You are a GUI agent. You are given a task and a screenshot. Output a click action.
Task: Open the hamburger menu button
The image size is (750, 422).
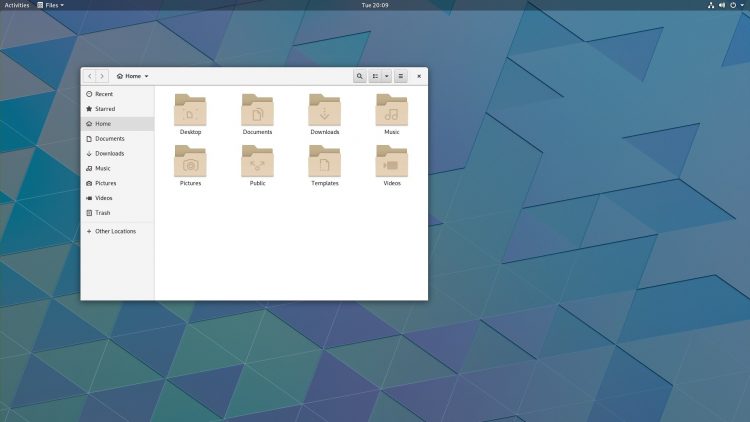(x=401, y=76)
